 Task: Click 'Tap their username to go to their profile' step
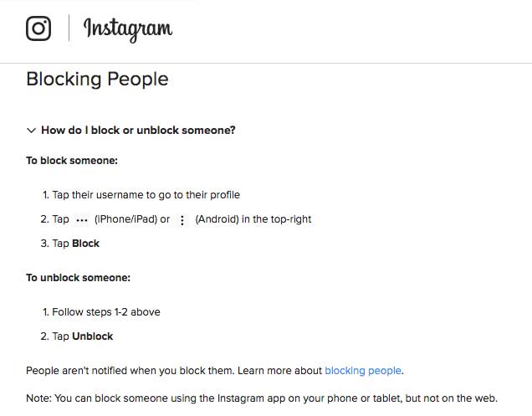tap(146, 195)
